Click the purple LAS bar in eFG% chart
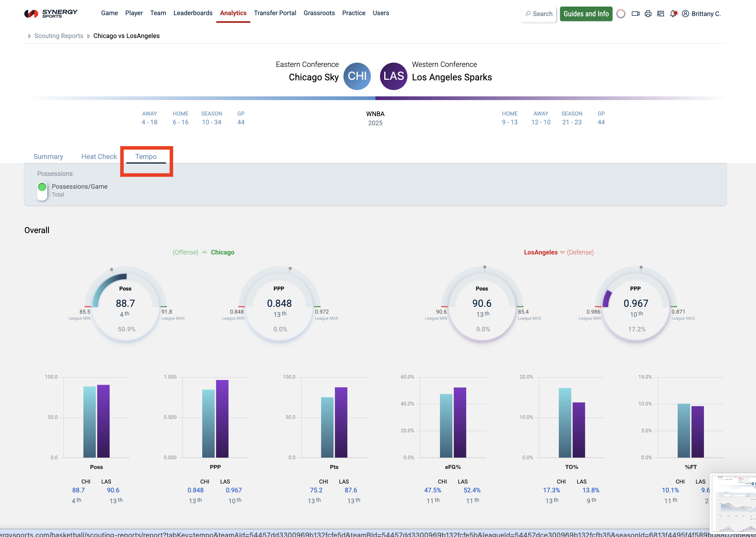The width and height of the screenshot is (756, 537). tap(460, 423)
